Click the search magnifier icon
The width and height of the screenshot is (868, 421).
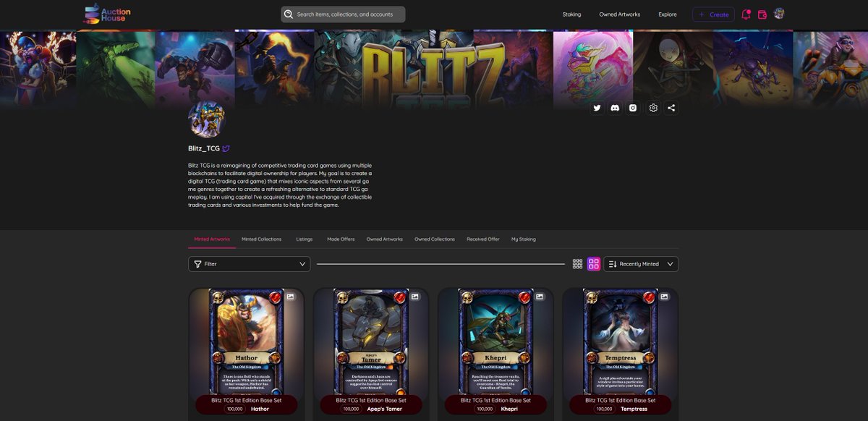click(x=289, y=14)
